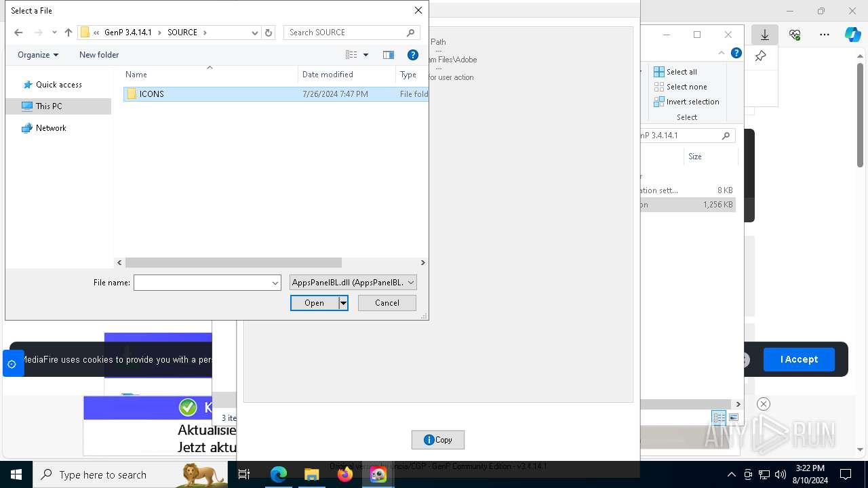Collapse the Explorer ribbon chevron

[722, 53]
